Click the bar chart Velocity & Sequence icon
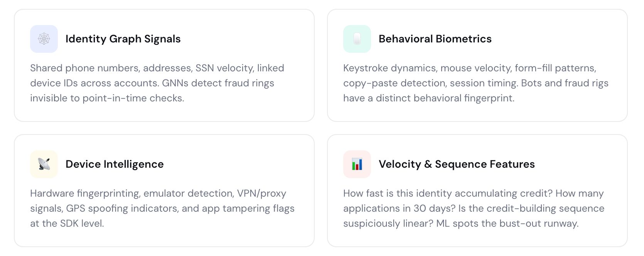 357,164
